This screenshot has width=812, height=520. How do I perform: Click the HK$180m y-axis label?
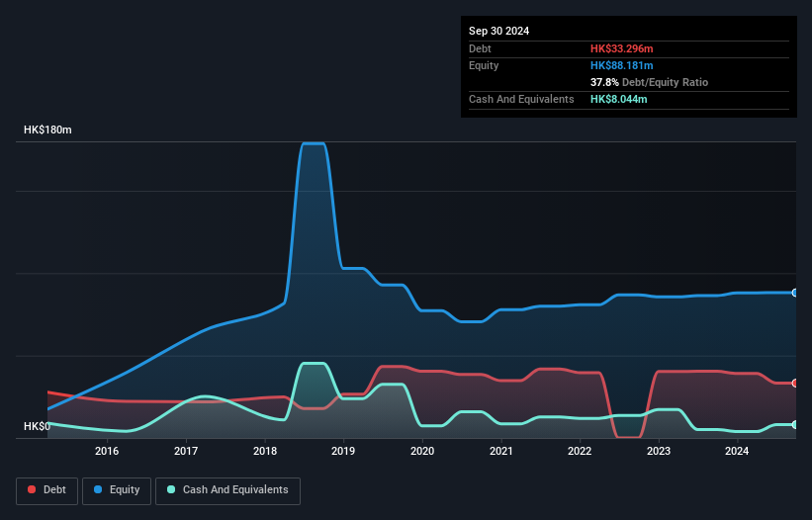click(x=47, y=130)
